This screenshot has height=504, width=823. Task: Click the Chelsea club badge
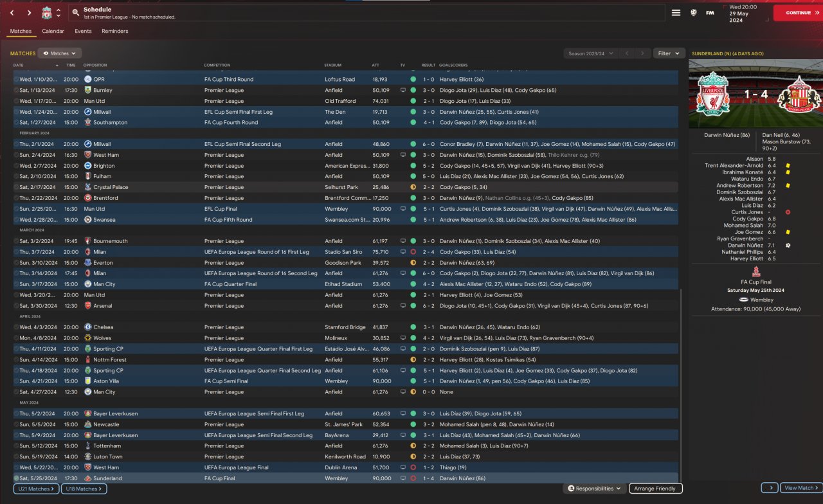[x=88, y=327]
